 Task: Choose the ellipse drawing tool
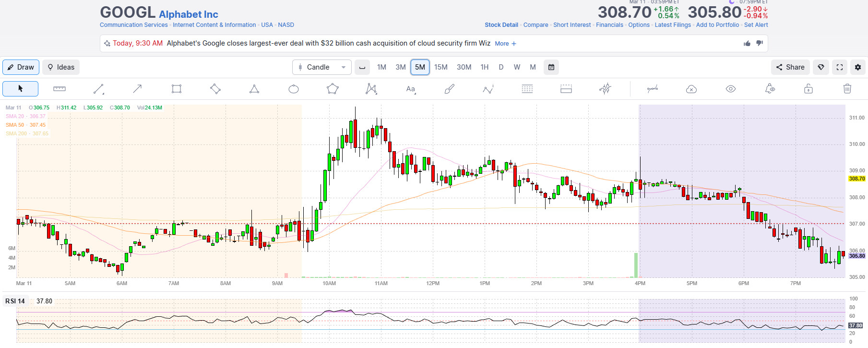click(294, 89)
